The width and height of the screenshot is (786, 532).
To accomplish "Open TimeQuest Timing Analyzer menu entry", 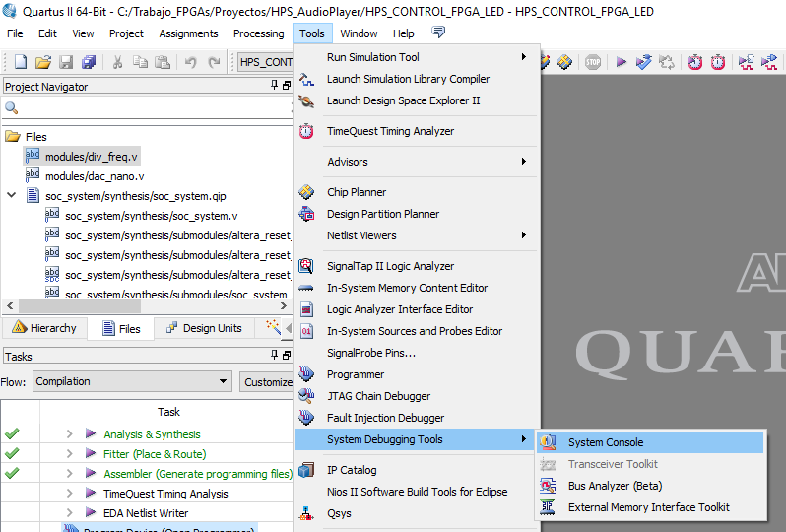I will pyautogui.click(x=417, y=131).
